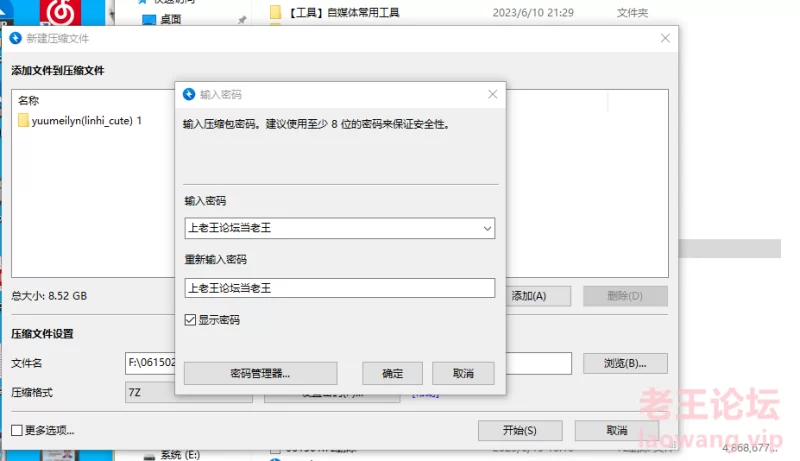The height and width of the screenshot is (461, 800).
Task: Click the 密码管理器... button
Action: point(260,373)
